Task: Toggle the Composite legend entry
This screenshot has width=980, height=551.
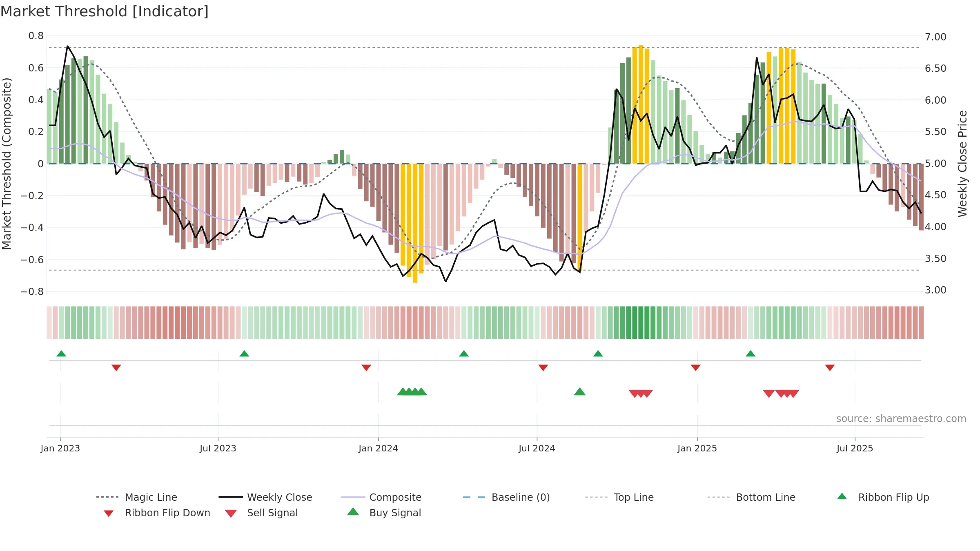Action: point(381,497)
